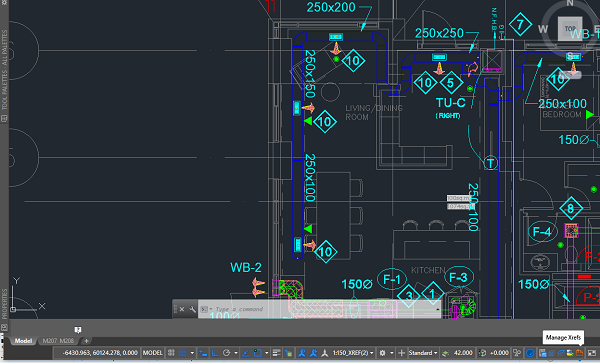Select the thermostat T circle symbol
This screenshot has width=600, height=364.
pos(491,163)
